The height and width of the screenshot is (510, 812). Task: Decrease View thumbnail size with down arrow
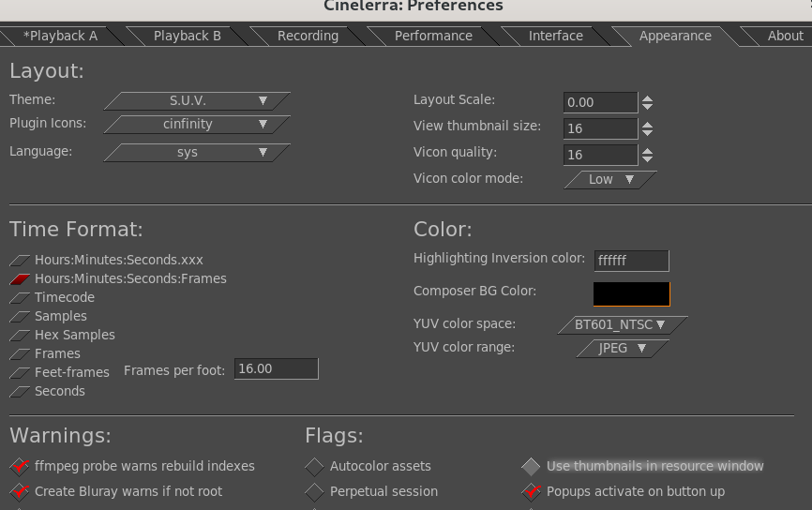pos(647,132)
